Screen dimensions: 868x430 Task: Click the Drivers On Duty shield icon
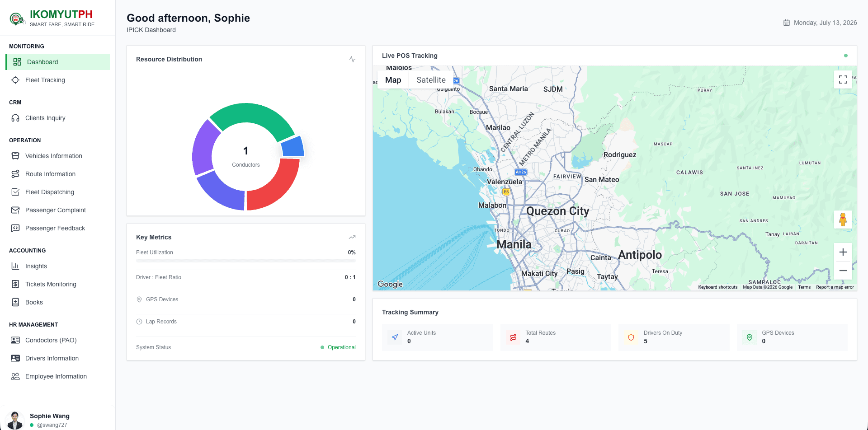631,337
